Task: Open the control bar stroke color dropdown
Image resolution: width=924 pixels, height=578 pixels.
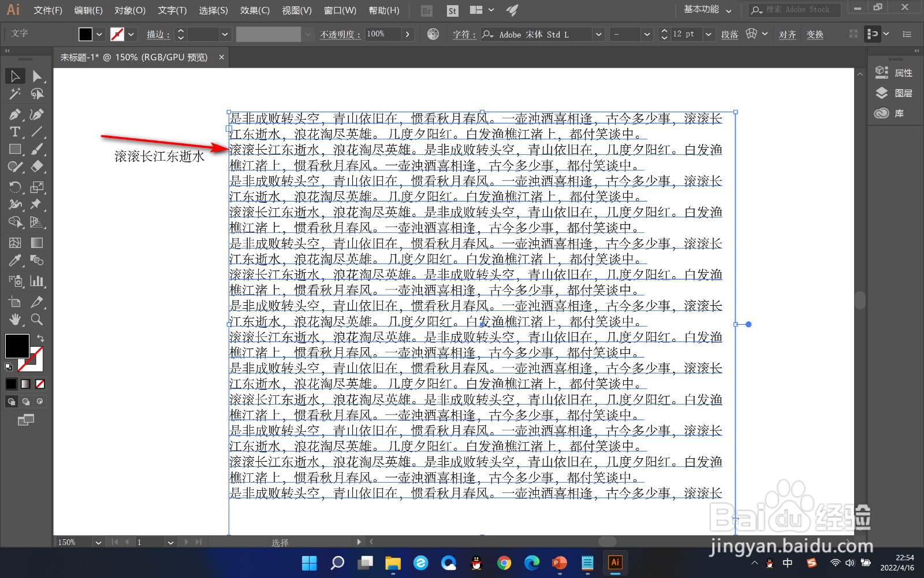Action: pos(131,34)
